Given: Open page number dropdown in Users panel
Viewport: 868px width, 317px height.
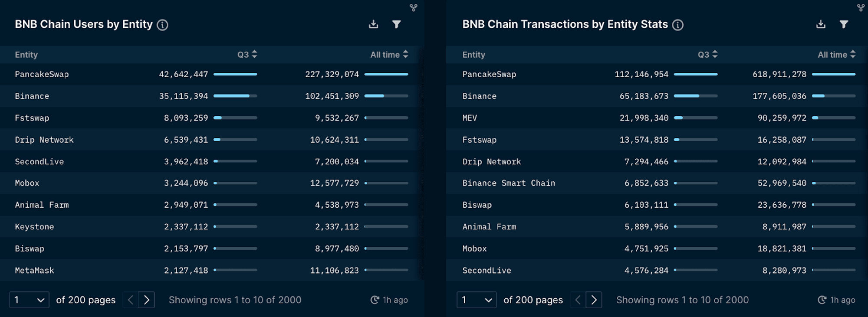Looking at the screenshot, I should (x=29, y=300).
